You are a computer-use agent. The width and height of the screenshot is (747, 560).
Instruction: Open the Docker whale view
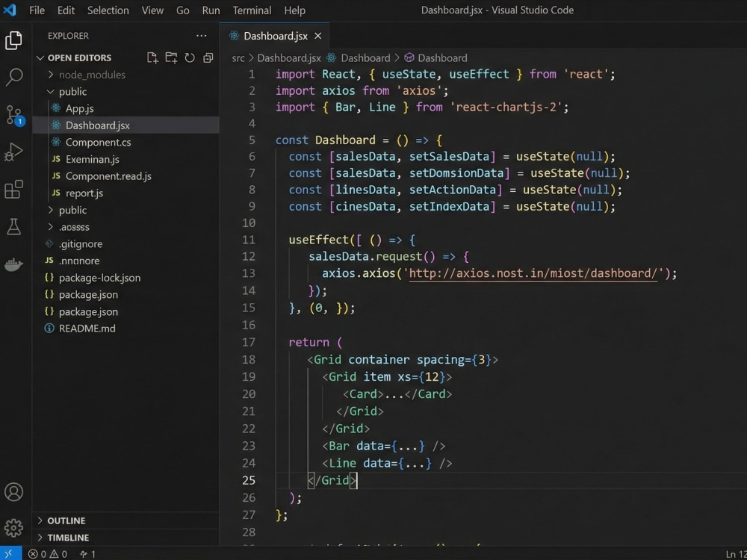pyautogui.click(x=13, y=265)
